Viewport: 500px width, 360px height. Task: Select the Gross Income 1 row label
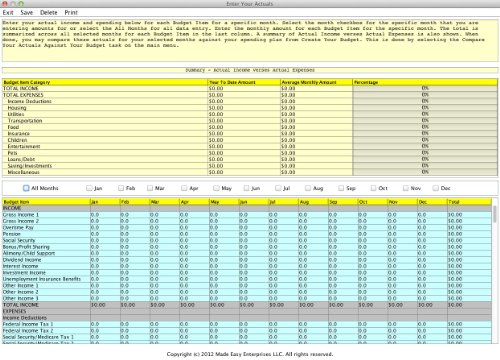[21, 215]
